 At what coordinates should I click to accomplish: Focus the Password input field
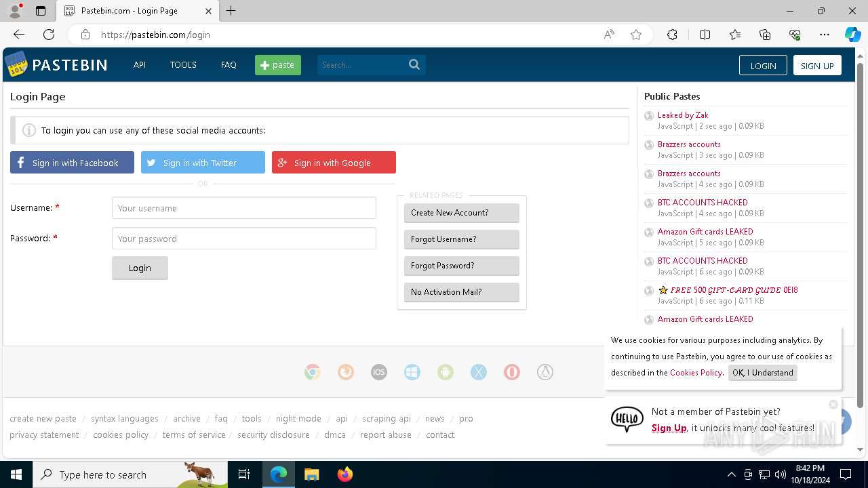244,239
